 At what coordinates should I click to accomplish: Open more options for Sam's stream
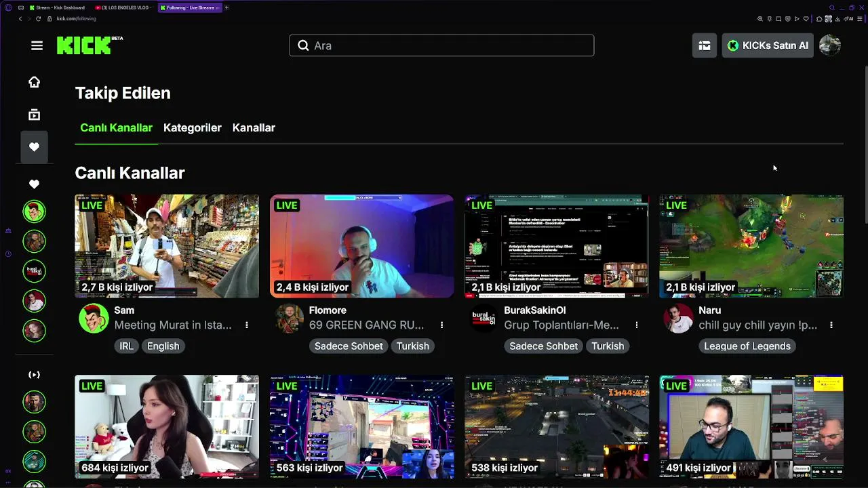[x=247, y=325]
